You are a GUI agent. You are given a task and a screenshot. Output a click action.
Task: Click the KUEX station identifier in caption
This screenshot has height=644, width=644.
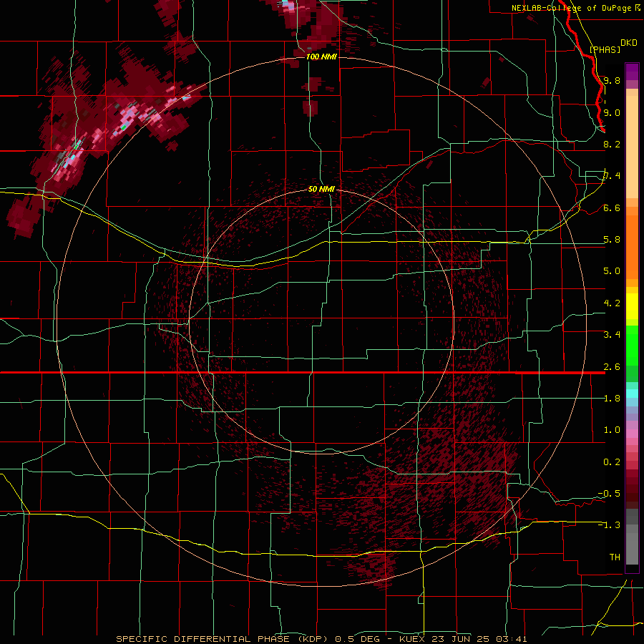pyautogui.click(x=413, y=639)
